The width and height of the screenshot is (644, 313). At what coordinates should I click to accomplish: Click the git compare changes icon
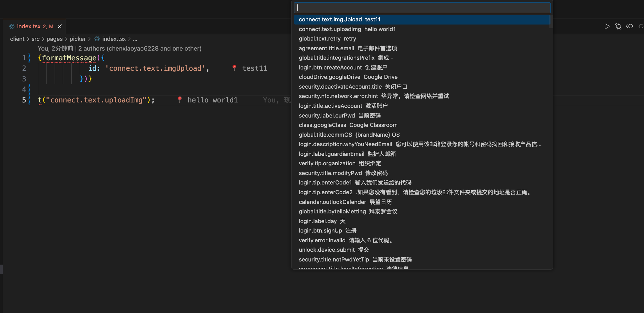tap(618, 26)
